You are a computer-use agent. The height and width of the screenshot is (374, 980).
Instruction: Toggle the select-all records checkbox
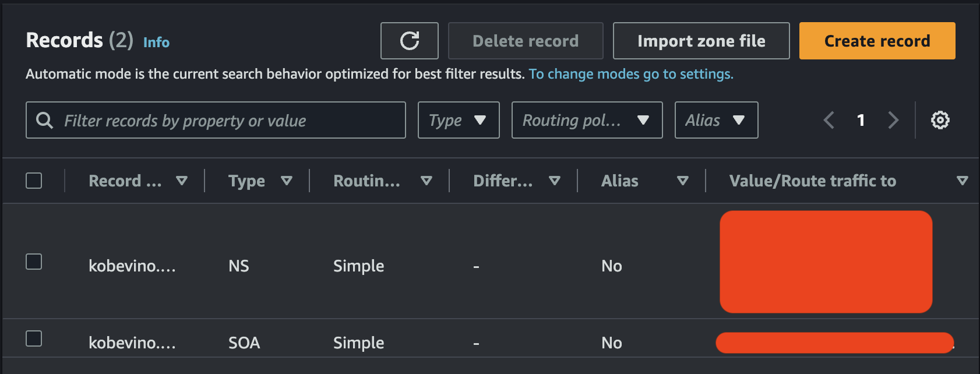(34, 181)
